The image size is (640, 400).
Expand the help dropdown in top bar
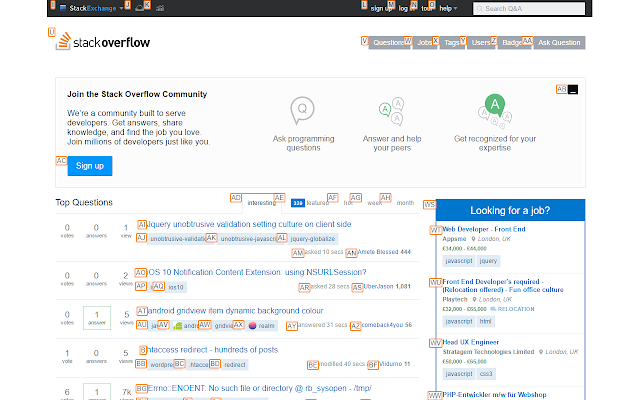tap(448, 9)
